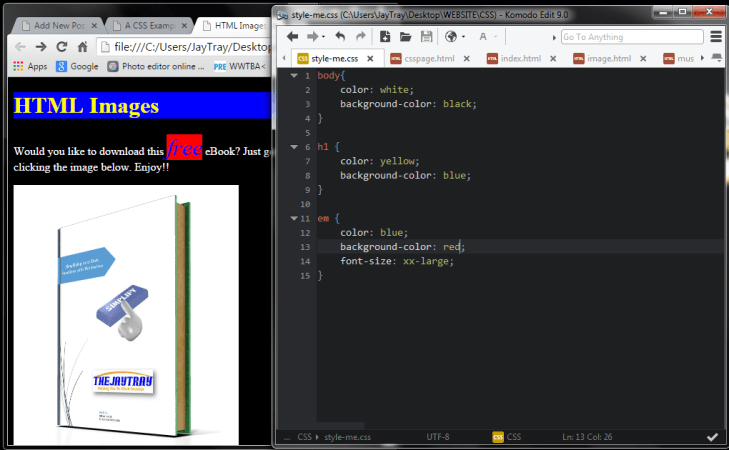Click the status bar CSS language selector

(507, 437)
